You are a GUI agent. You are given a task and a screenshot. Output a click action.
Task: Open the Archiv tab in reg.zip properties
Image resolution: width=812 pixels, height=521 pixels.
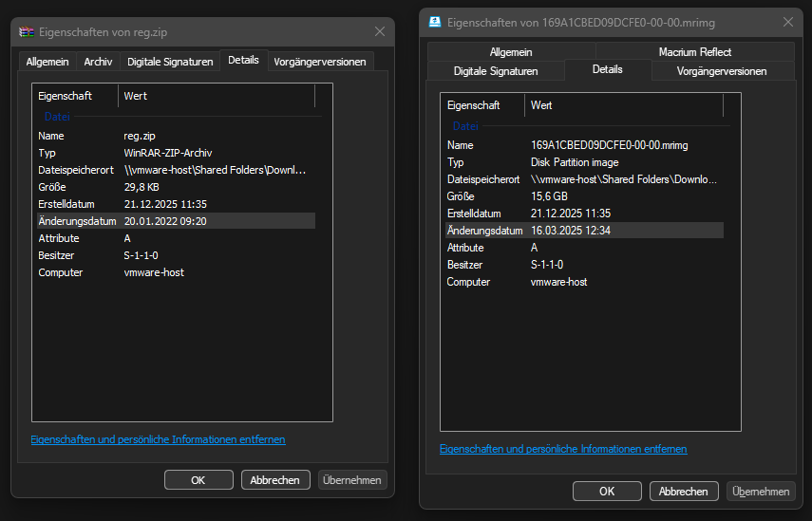[x=98, y=62]
